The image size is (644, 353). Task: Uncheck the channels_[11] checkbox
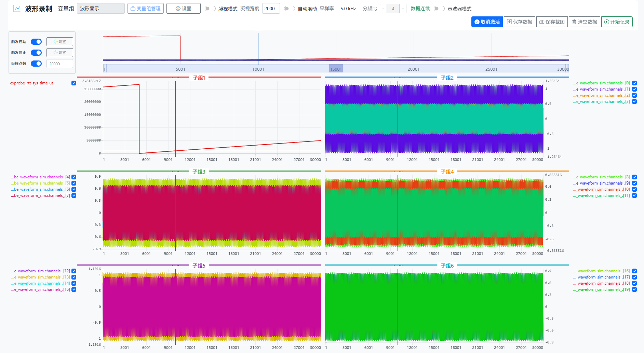point(634,195)
